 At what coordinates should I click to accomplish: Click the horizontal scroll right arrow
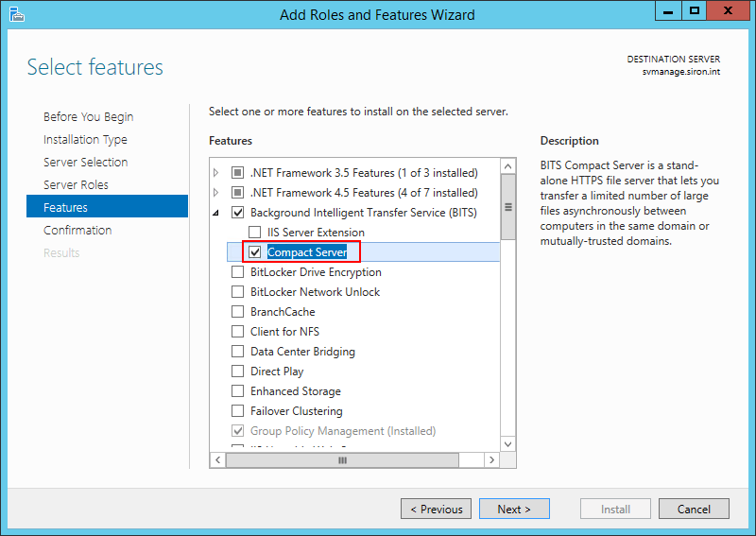click(491, 459)
